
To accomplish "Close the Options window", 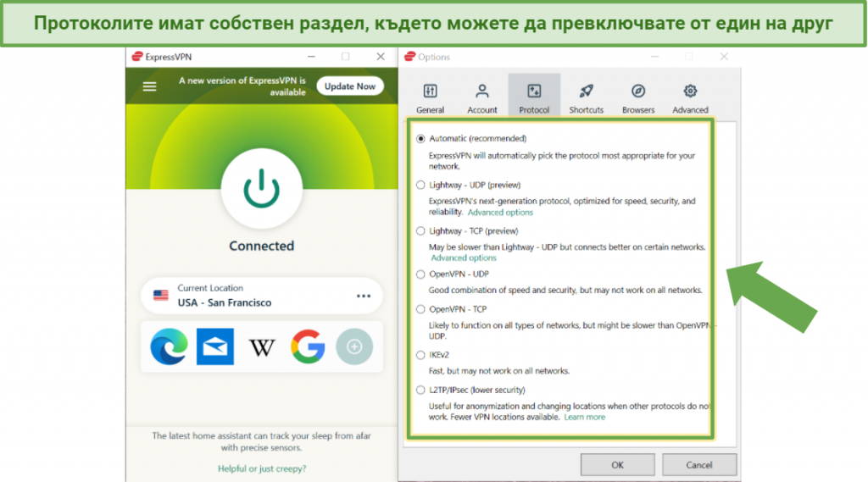I will [x=724, y=57].
